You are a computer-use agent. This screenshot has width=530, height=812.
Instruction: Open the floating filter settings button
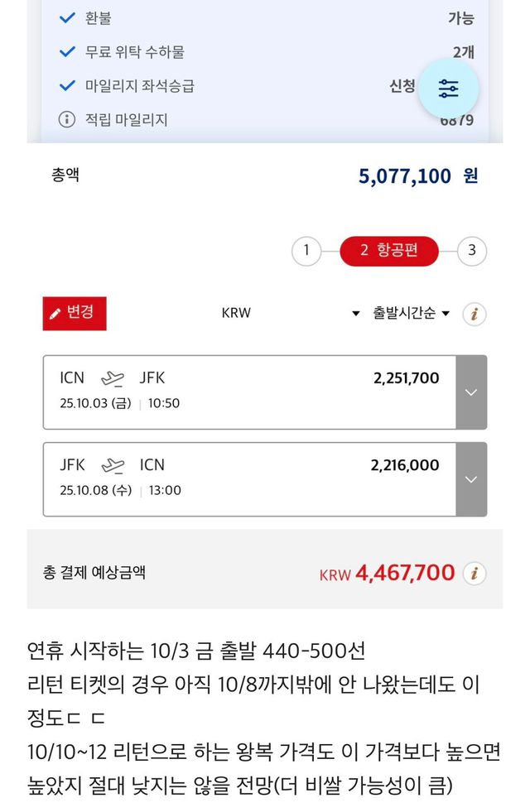click(448, 89)
